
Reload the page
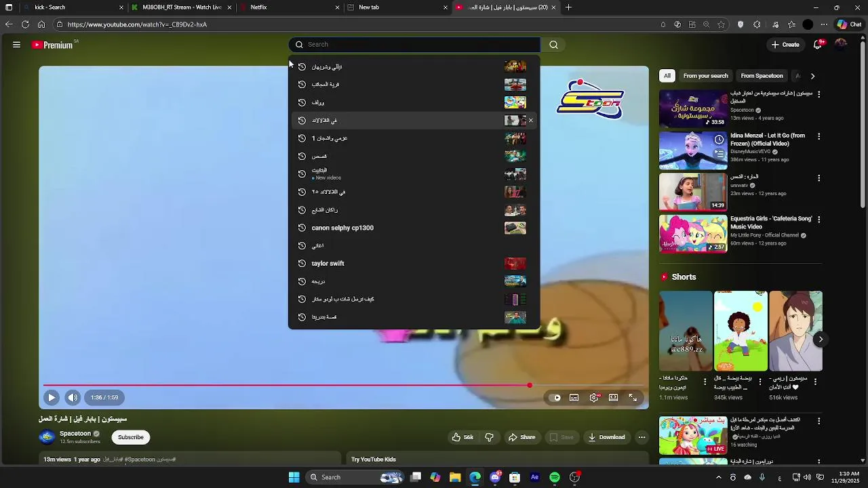(25, 24)
